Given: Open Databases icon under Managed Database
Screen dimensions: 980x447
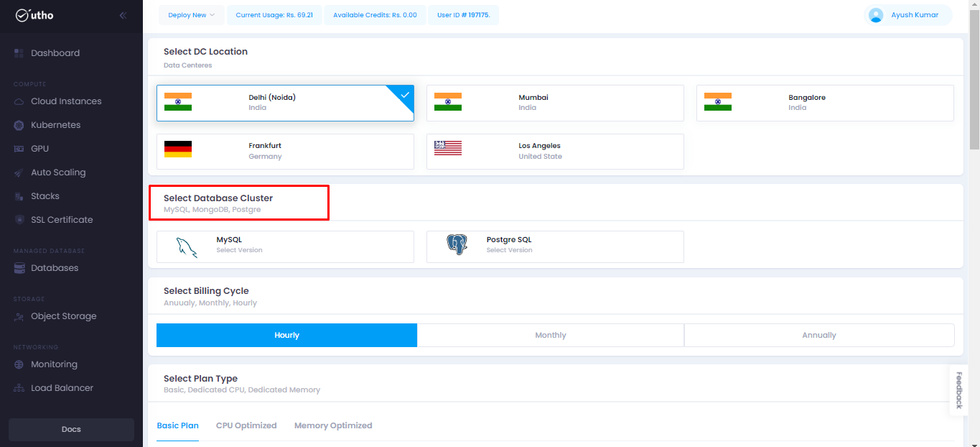Looking at the screenshot, I should (x=19, y=268).
